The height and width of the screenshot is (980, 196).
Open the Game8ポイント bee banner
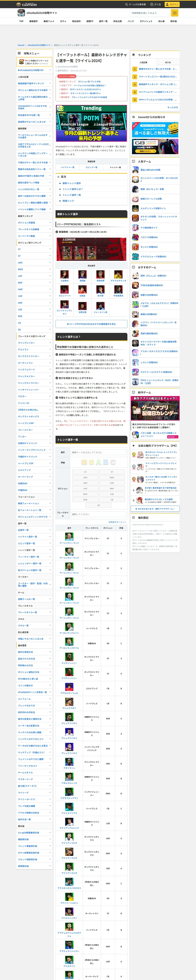pos(155,130)
